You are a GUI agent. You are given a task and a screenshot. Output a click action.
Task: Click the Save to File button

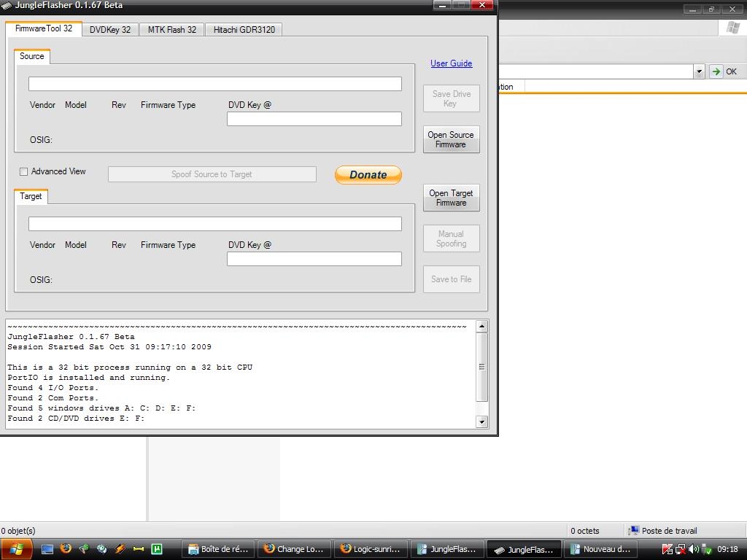(x=451, y=279)
